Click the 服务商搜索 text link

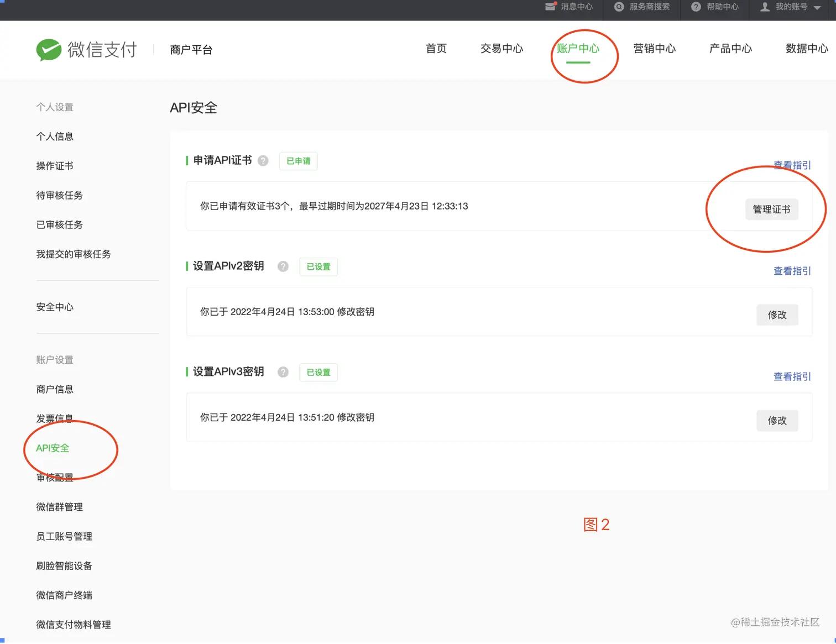point(650,7)
